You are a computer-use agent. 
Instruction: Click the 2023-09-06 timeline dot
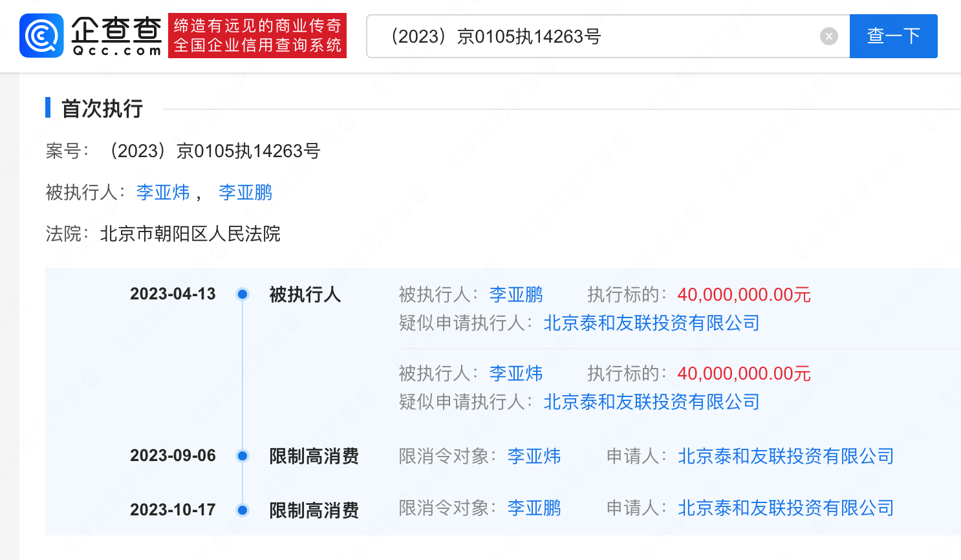243,456
